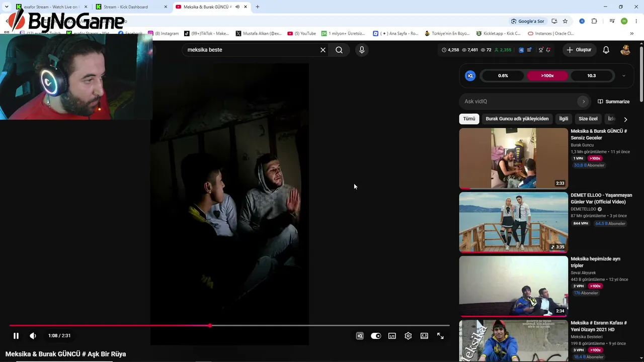The image size is (644, 362).
Task: Open '1 milyon+ Ücretsiz' bookmark
Action: pyautogui.click(x=344, y=34)
